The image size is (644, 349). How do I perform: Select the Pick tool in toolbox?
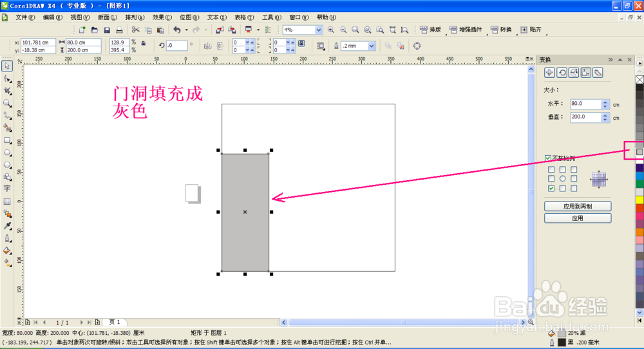tap(7, 66)
